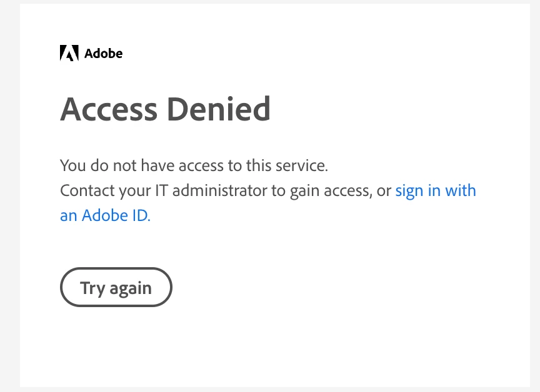This screenshot has width=540, height=392.
Task: Click the word Access in the heading
Action: coord(108,109)
